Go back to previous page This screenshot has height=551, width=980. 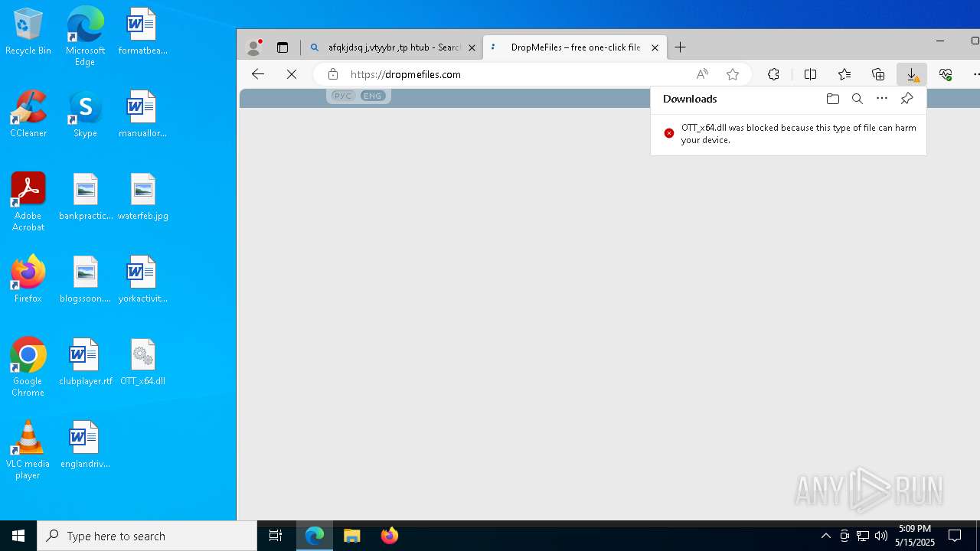258,74
